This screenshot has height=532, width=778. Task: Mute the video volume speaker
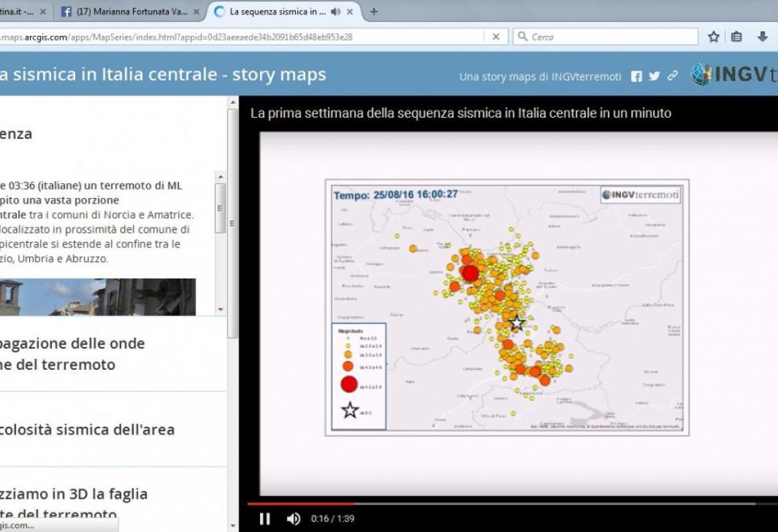pyautogui.click(x=293, y=519)
